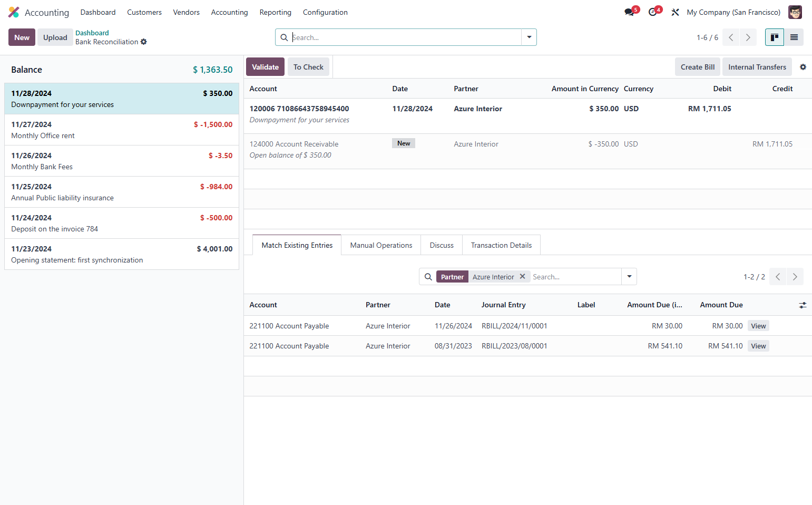Open the gear menu beside Internal Transfers
This screenshot has width=812, height=505.
803,67
